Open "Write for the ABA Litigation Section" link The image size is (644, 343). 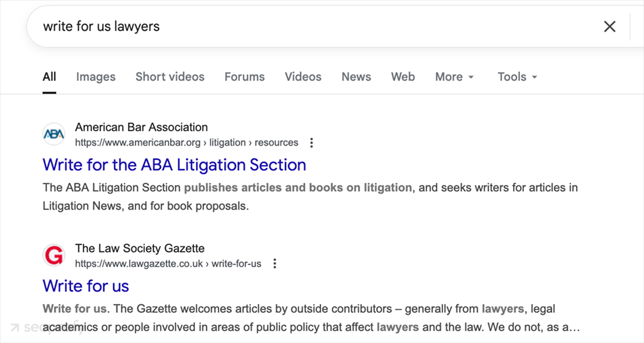pos(174,165)
